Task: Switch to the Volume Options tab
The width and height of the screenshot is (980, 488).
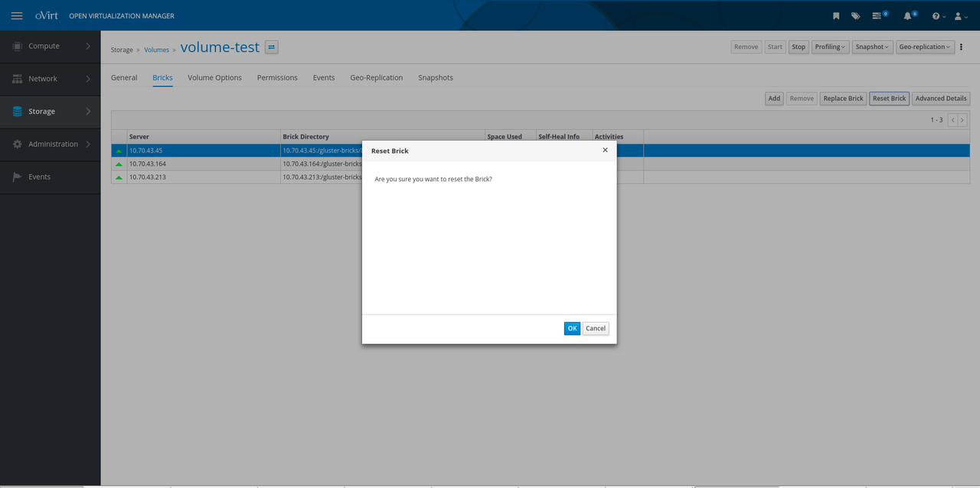Action: 214,77
